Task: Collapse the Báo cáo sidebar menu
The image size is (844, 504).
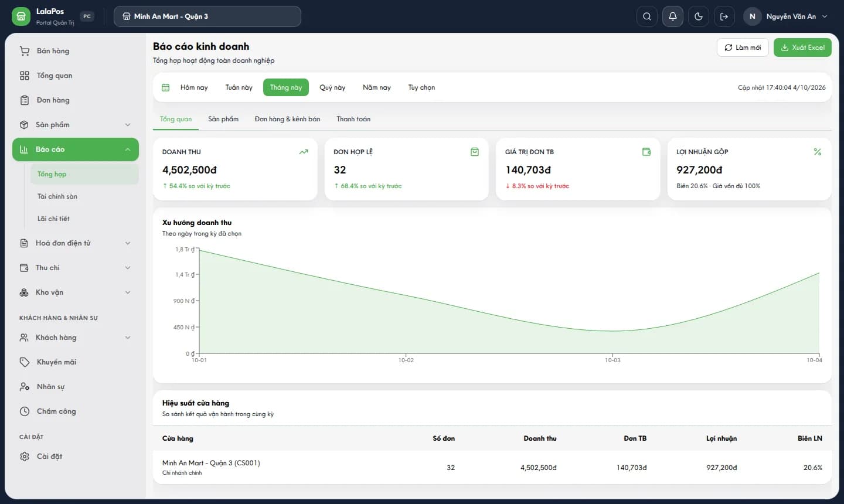Action: [76, 149]
